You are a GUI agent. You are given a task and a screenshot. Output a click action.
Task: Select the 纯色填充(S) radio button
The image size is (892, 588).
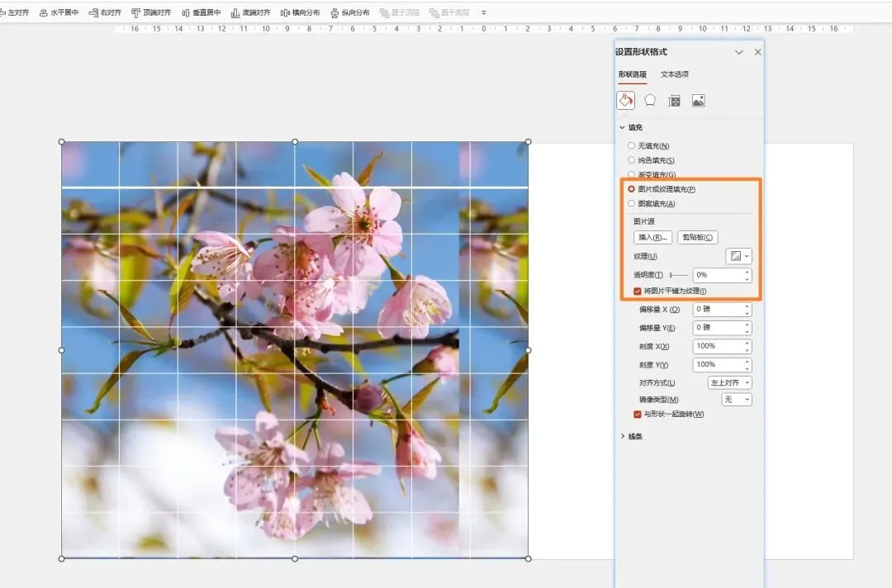pos(632,160)
